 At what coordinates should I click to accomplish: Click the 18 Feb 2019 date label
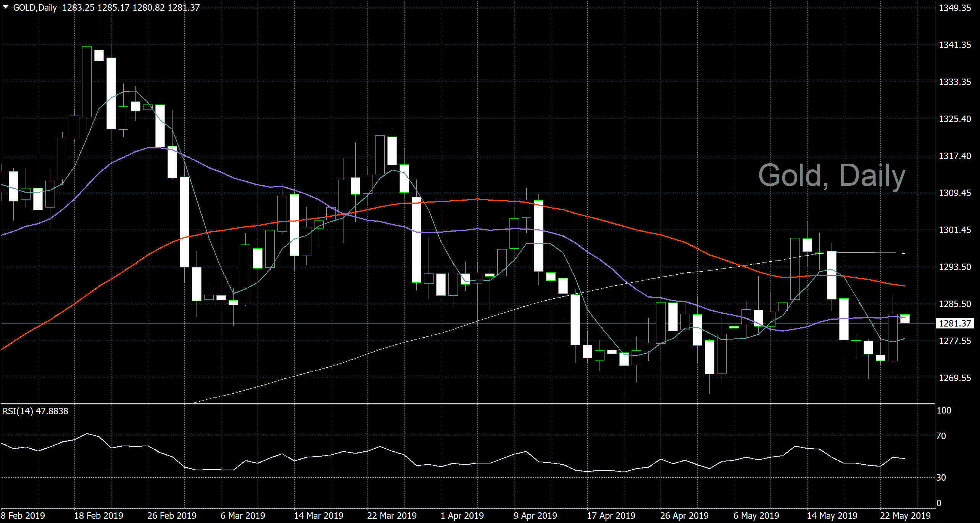point(98,516)
